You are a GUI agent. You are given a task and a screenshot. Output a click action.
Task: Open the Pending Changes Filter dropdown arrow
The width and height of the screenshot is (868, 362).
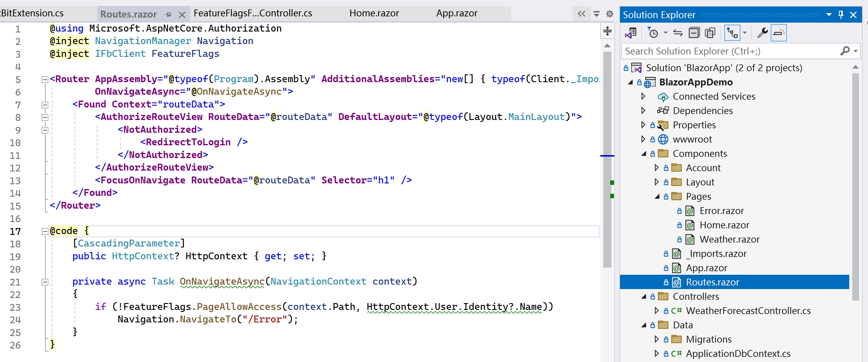tap(665, 33)
